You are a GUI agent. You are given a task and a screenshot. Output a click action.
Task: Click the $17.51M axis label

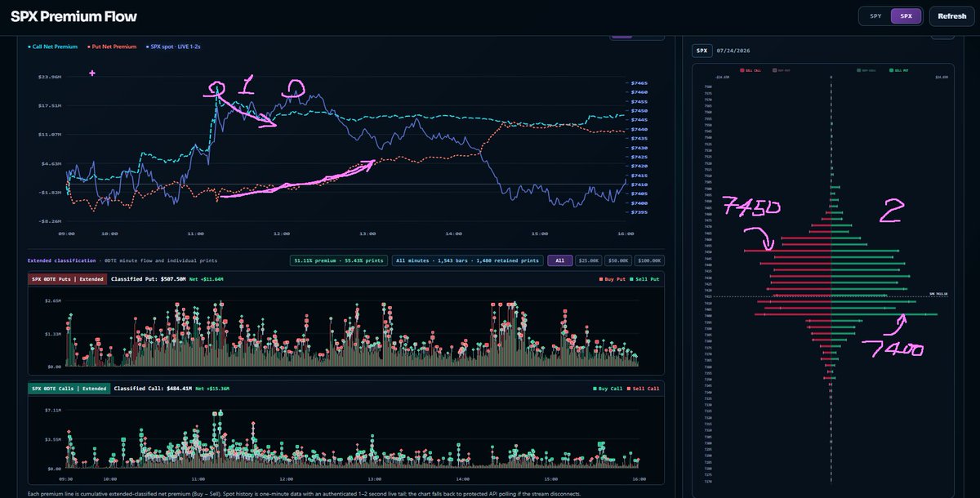tap(50, 106)
